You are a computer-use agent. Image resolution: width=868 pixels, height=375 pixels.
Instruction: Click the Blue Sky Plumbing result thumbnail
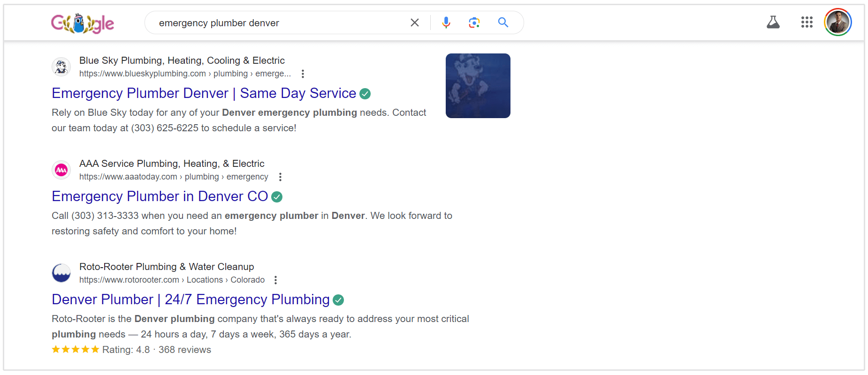[478, 86]
